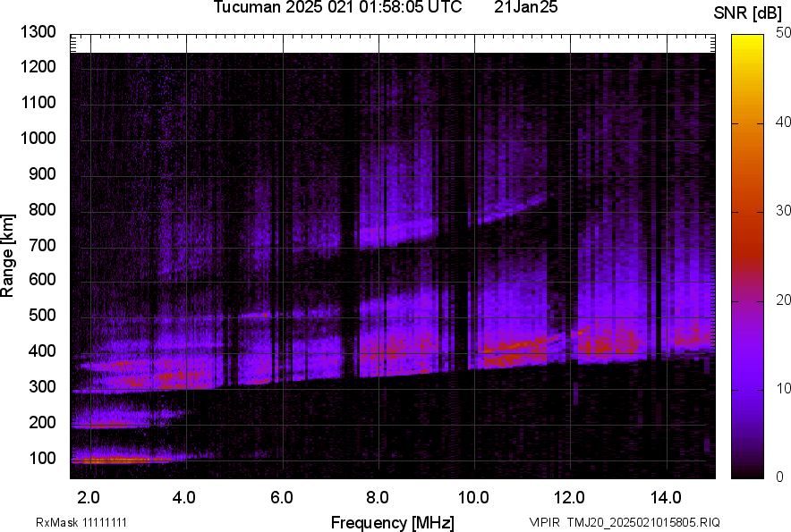Click the 'VIPIR TMJ20_2025021015805.RIQ' file name
The image size is (791, 532).
coord(625,522)
